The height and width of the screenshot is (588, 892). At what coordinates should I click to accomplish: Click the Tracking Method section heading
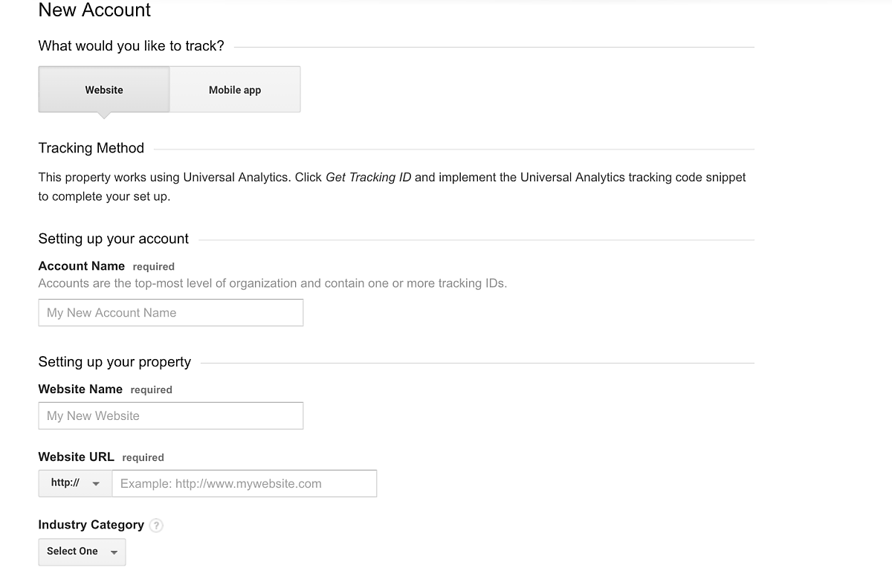[91, 148]
